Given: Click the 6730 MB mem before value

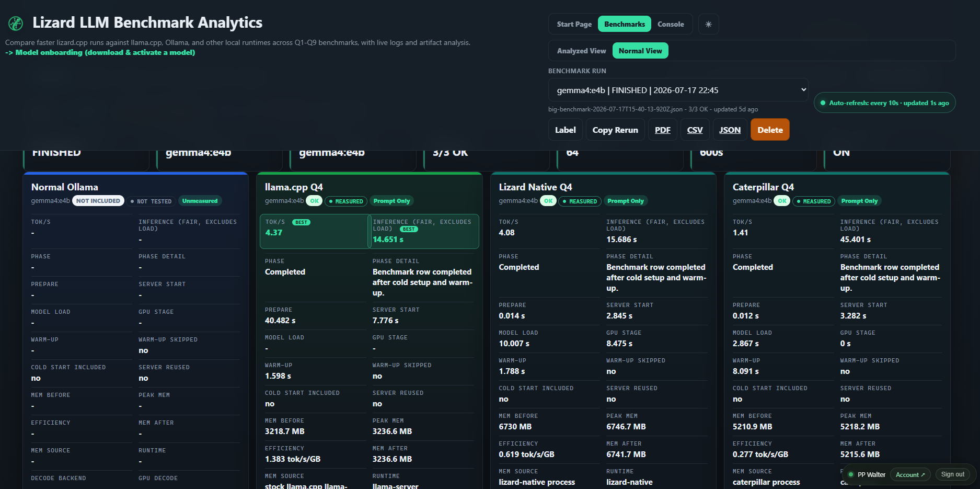Looking at the screenshot, I should click(515, 427).
